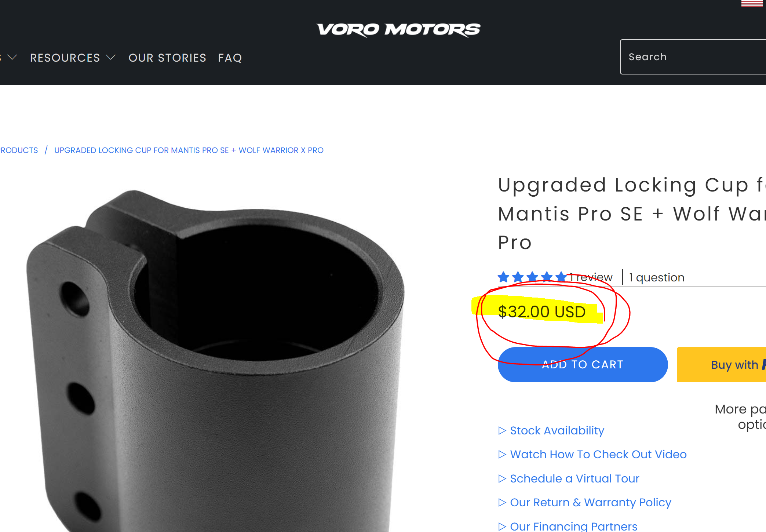Open the 1 question link

[x=657, y=277]
